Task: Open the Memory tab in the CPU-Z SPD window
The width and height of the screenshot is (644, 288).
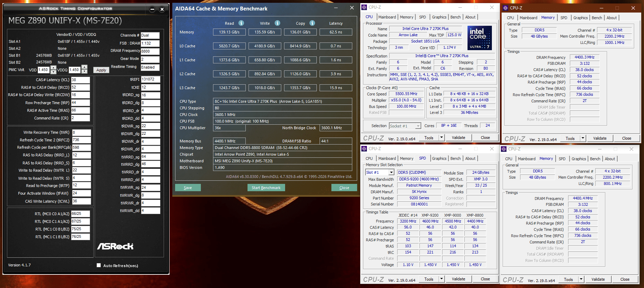Action: pyautogui.click(x=406, y=158)
